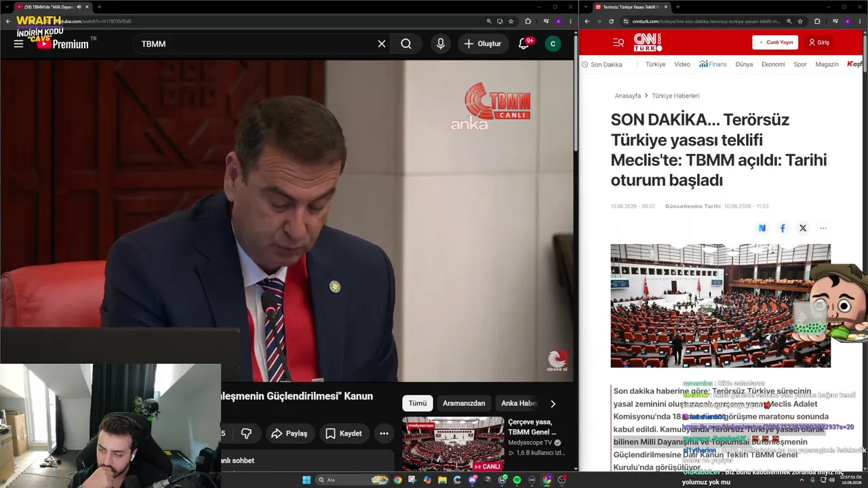Share the article on X

[x=803, y=228]
